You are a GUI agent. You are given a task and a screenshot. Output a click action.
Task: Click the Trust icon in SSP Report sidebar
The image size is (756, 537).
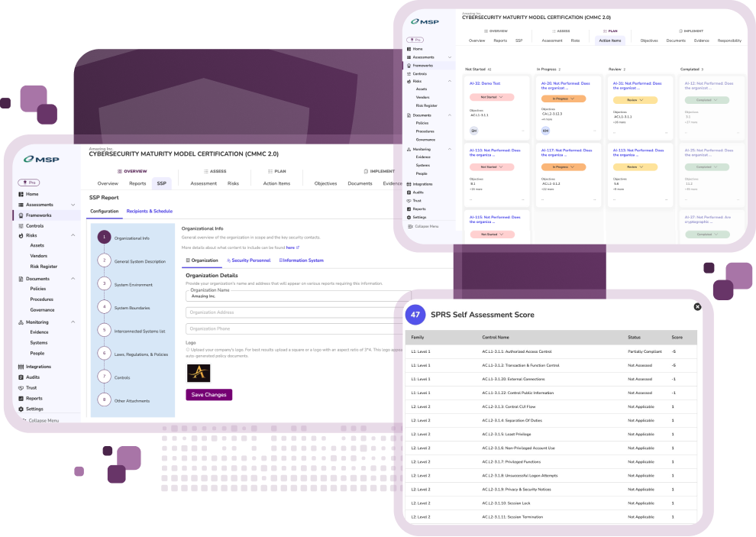point(21,387)
